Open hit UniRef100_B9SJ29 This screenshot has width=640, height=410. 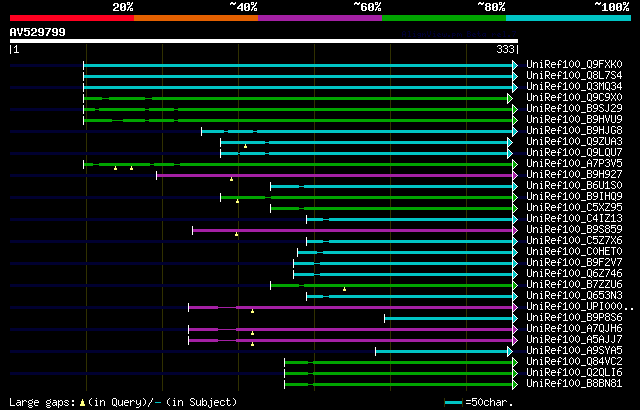point(574,109)
